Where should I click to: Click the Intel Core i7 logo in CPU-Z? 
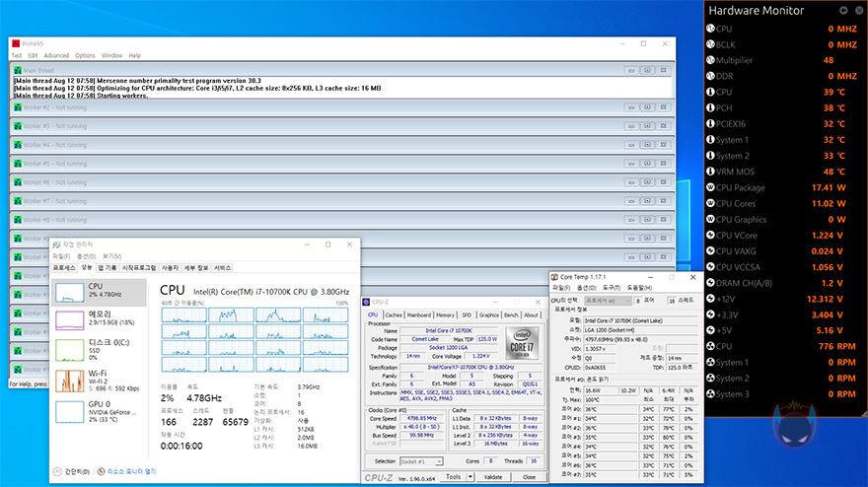coord(522,344)
